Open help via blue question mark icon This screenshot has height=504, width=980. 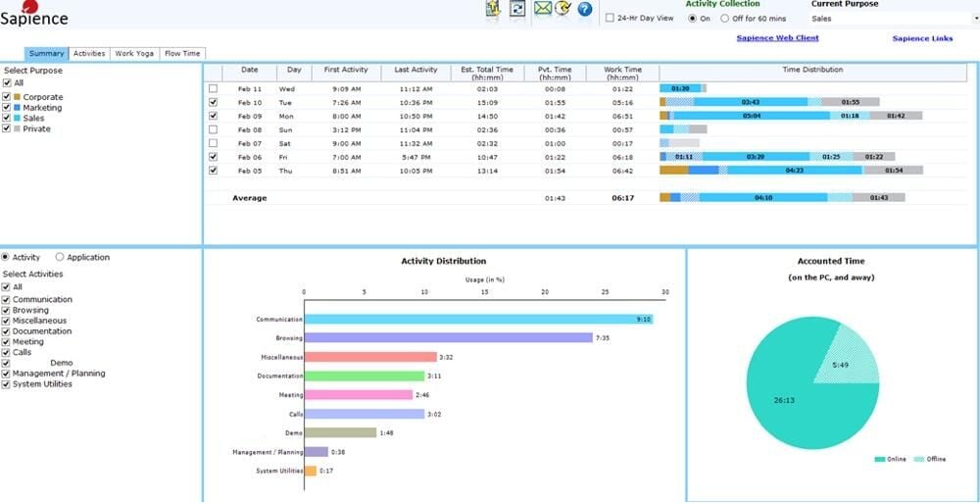pyautogui.click(x=585, y=9)
